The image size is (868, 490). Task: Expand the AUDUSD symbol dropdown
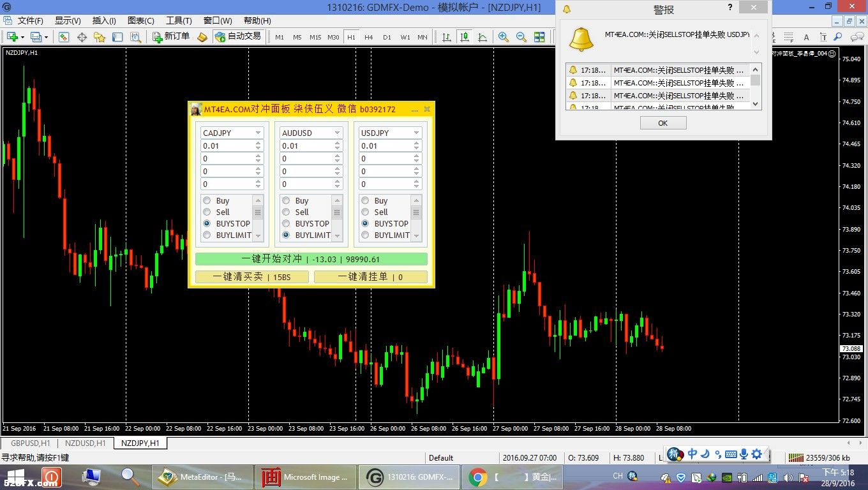pos(337,133)
